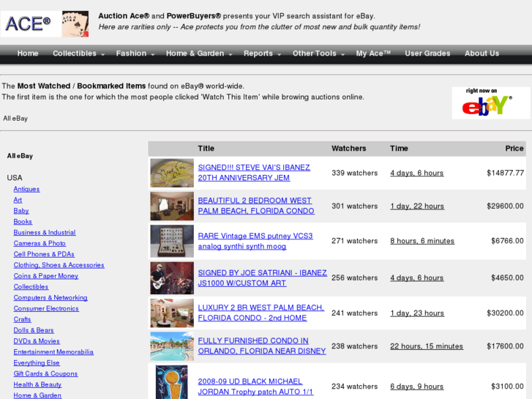Open LUXURY 2 BR WEST PALM BEACH link
This screenshot has width=532, height=399.
261,313
